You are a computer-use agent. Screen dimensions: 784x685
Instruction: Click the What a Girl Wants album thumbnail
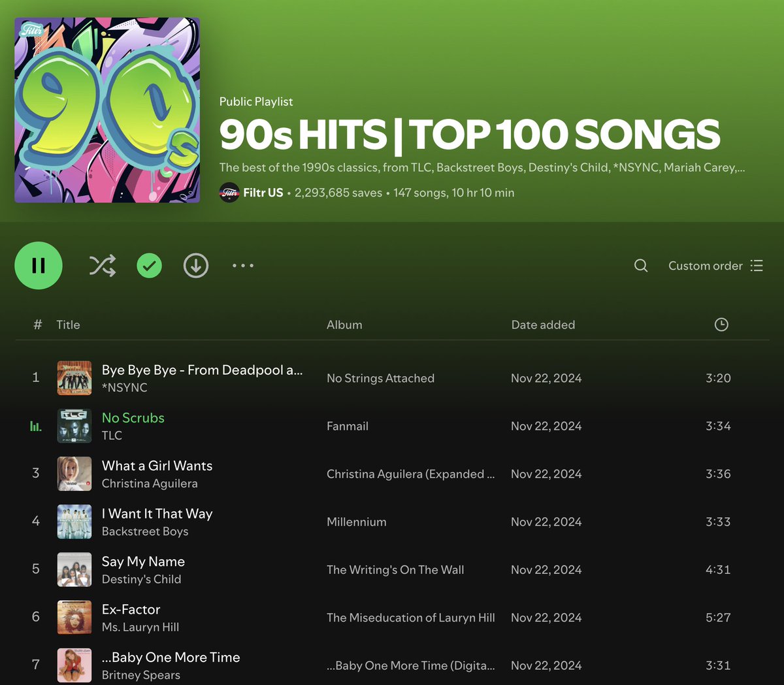[x=74, y=473]
